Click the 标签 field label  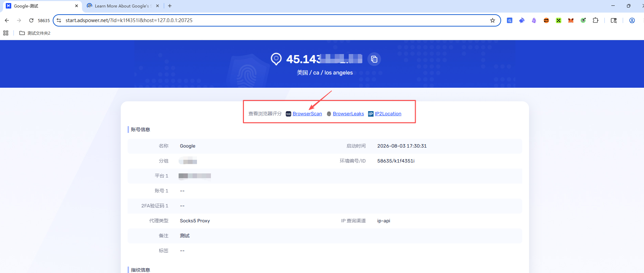(164, 251)
